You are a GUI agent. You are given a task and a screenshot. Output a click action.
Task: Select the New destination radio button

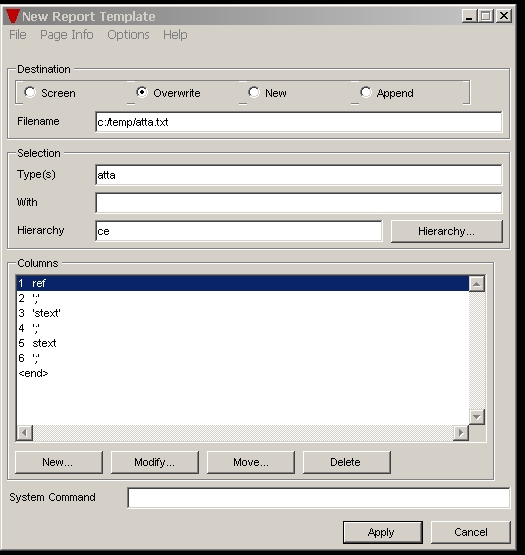tap(254, 92)
